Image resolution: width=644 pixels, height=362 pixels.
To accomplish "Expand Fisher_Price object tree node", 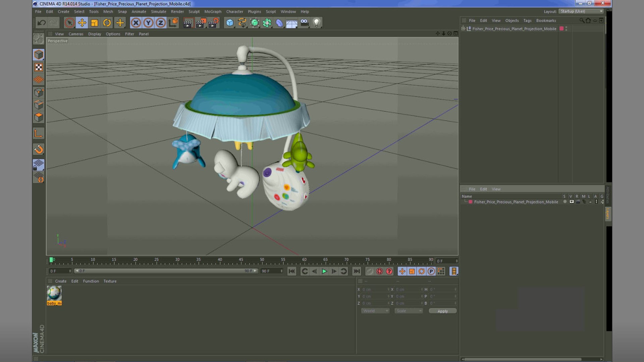I will pyautogui.click(x=463, y=29).
